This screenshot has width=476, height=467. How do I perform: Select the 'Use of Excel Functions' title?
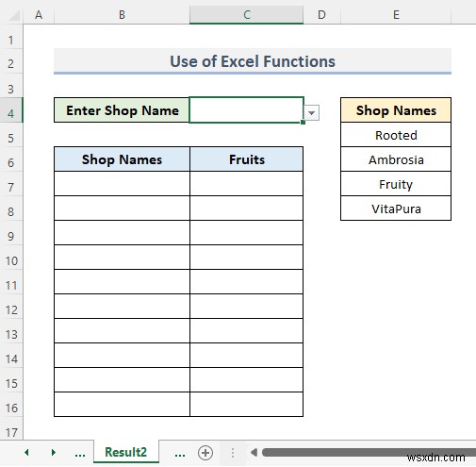pos(253,61)
